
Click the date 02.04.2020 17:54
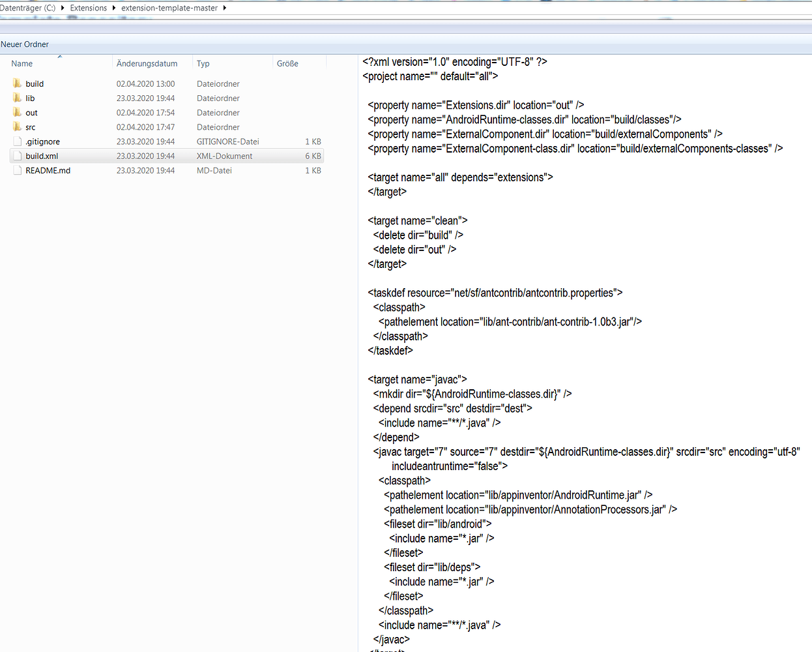[x=145, y=113]
